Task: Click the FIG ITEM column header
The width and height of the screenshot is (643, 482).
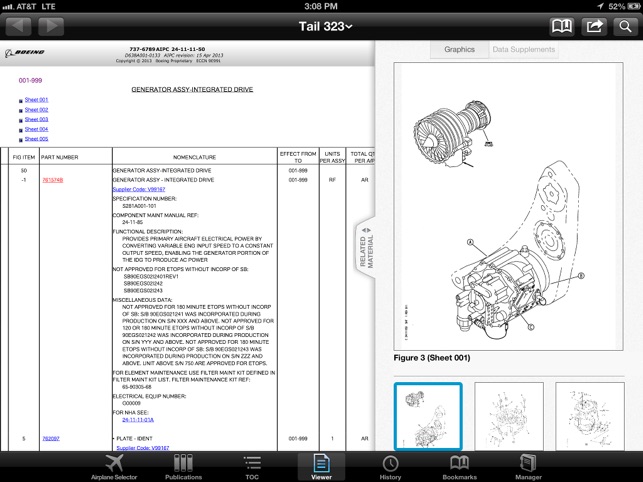Action: [x=24, y=157]
